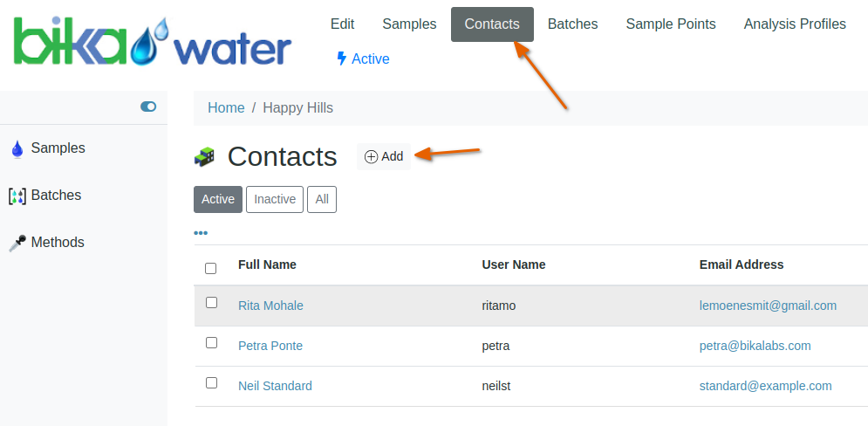
Task: Expand the three-dots options above table
Action: [201, 233]
